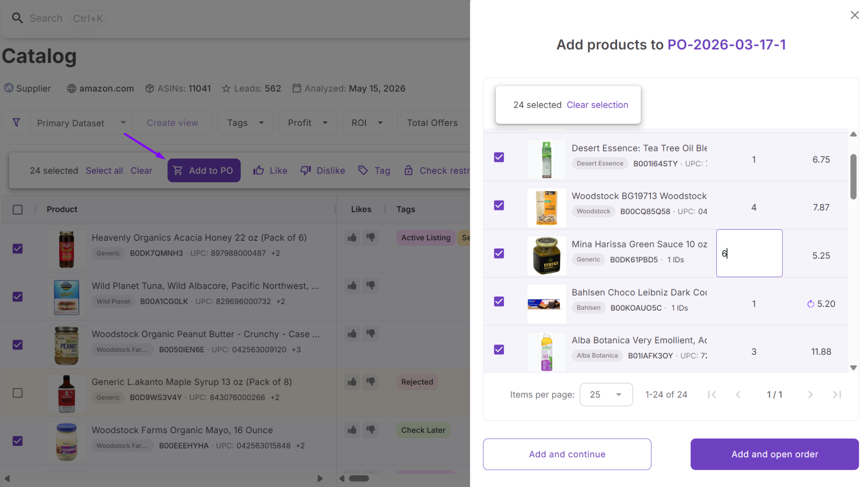Screen dimensions: 868x487
Task: Dislike the Woodstock Farms Organic Mayo product
Action: 371,430
